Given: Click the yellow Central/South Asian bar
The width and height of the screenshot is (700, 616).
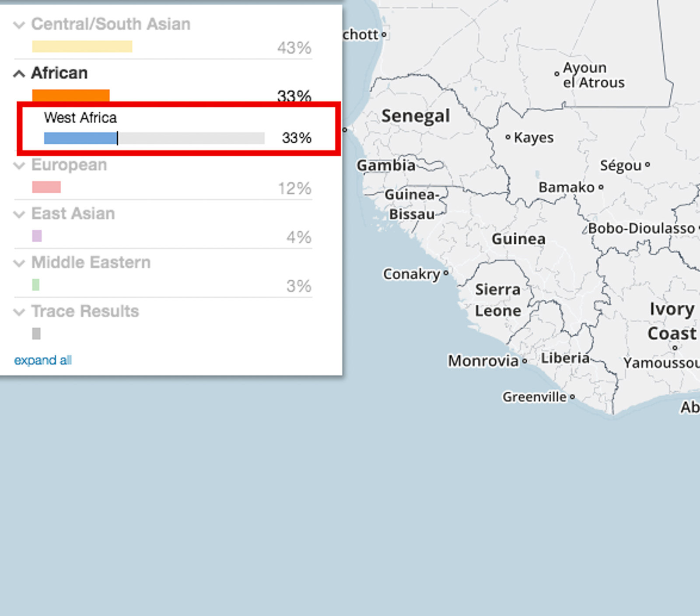Looking at the screenshot, I should pyautogui.click(x=82, y=46).
